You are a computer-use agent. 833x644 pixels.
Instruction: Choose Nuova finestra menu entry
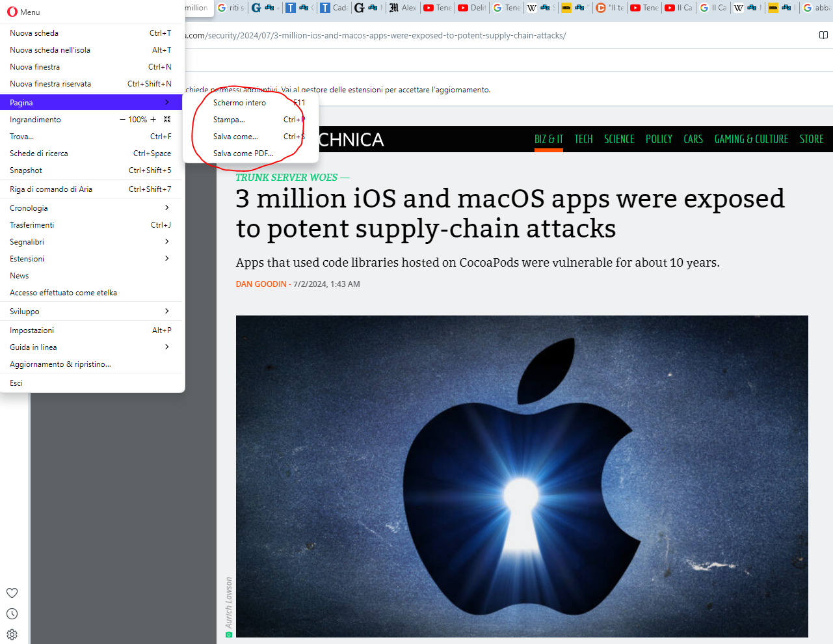[91, 67]
